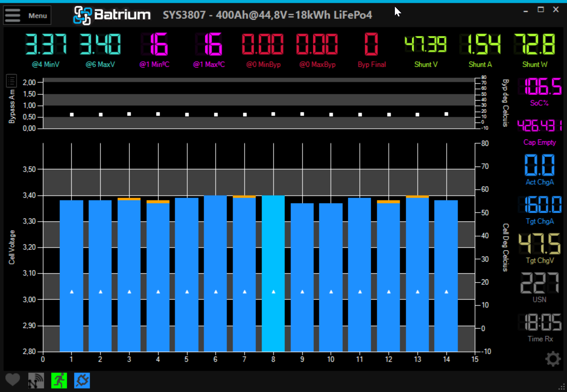Screen dimensions: 567x392
Task: Maximize the Batrium window
Action: (541, 9)
